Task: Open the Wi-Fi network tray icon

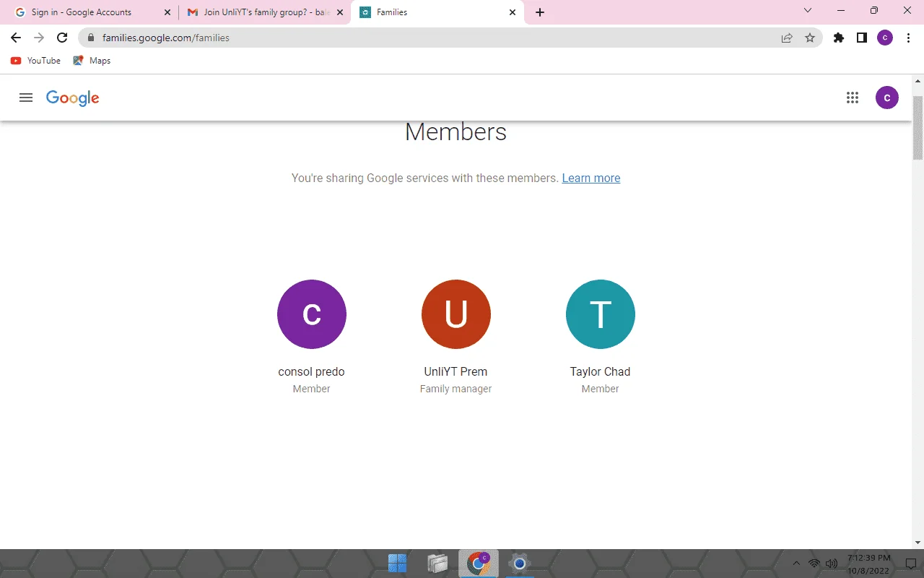Action: point(814,564)
